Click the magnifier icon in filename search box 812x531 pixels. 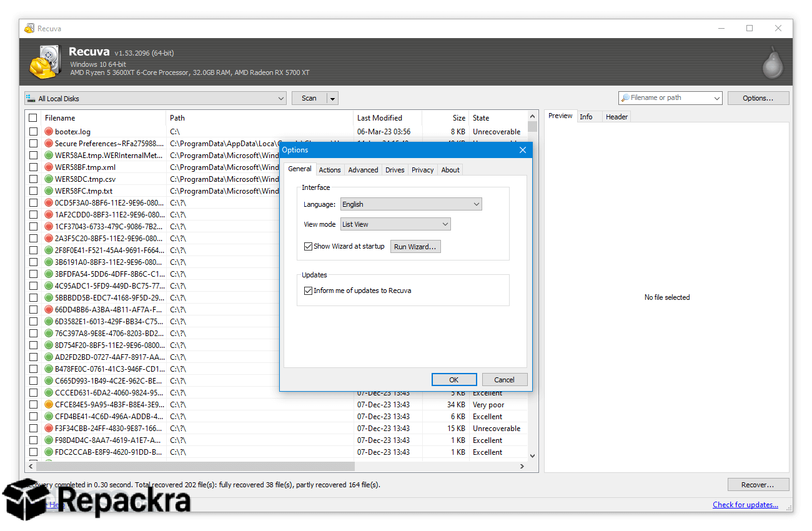[x=625, y=98]
